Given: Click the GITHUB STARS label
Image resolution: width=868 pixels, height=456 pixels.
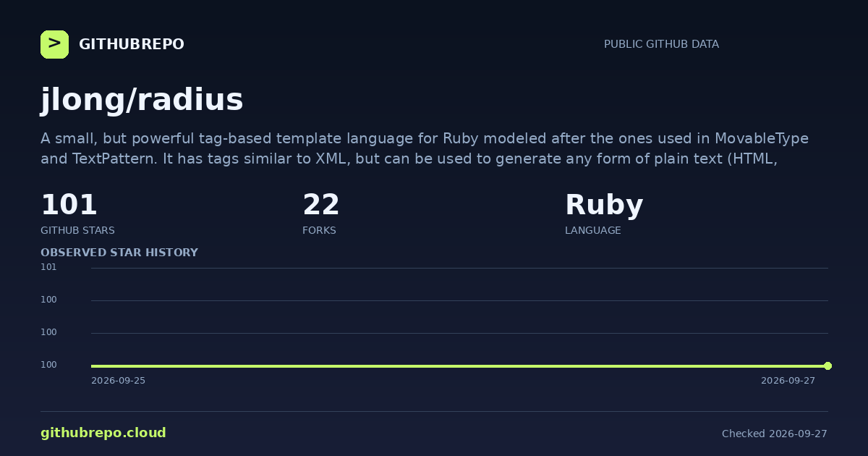Looking at the screenshot, I should tap(77, 230).
